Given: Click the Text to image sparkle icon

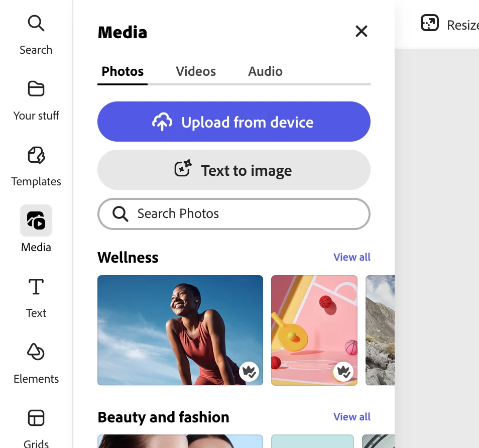Looking at the screenshot, I should coord(183,168).
